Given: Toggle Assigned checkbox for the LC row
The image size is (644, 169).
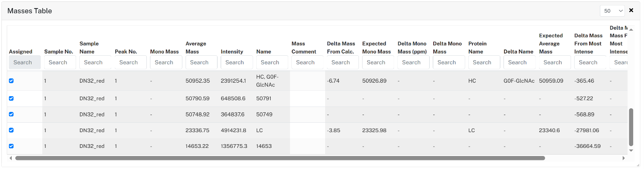Looking at the screenshot, I should click(11, 130).
